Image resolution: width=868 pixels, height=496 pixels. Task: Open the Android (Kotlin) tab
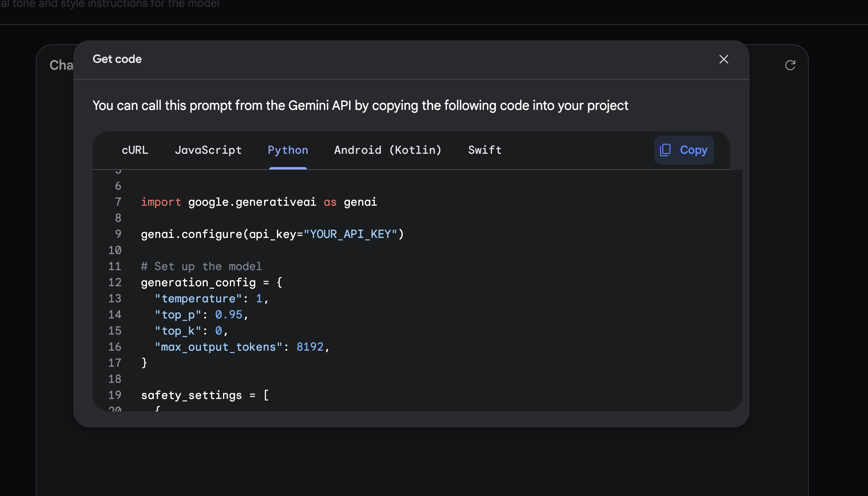tap(388, 150)
